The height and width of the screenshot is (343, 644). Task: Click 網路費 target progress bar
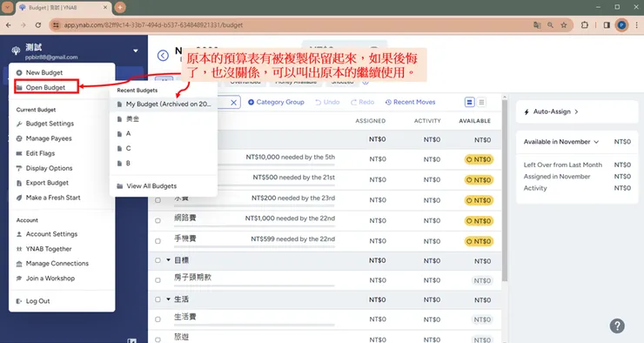coord(255,226)
